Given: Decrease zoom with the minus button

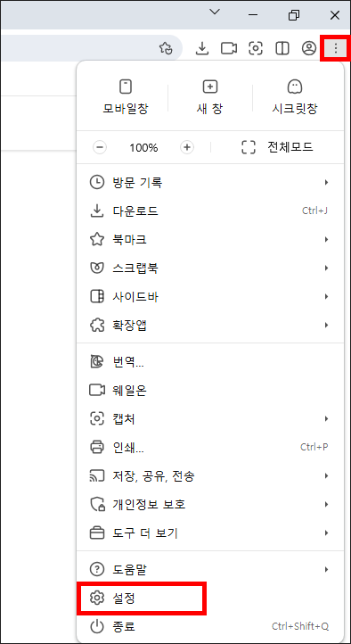Looking at the screenshot, I should pyautogui.click(x=100, y=147).
